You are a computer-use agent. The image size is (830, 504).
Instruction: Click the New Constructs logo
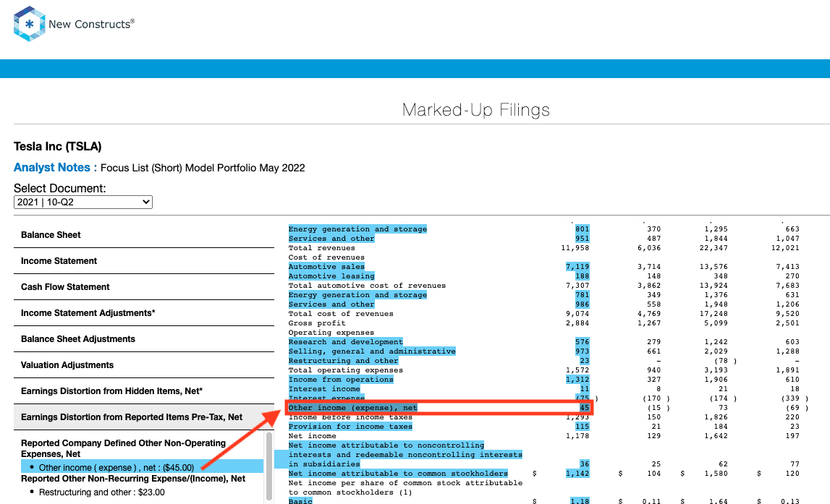click(74, 24)
